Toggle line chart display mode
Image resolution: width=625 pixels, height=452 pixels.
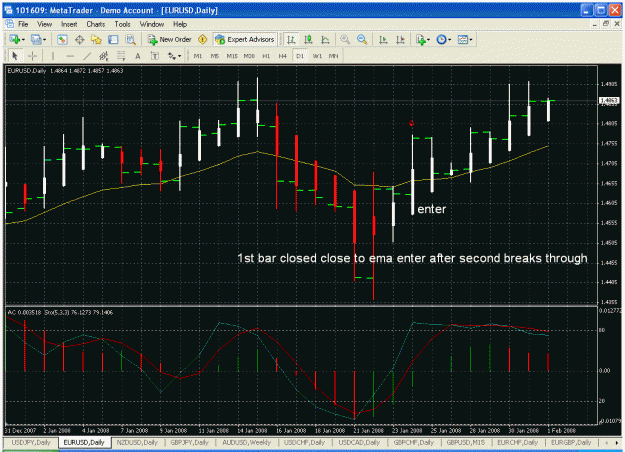point(325,39)
